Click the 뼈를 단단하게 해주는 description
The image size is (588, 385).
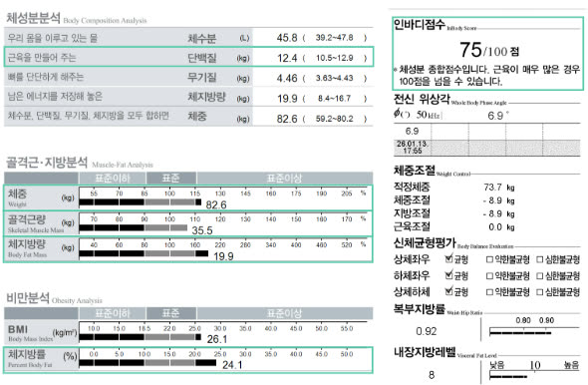click(46, 77)
